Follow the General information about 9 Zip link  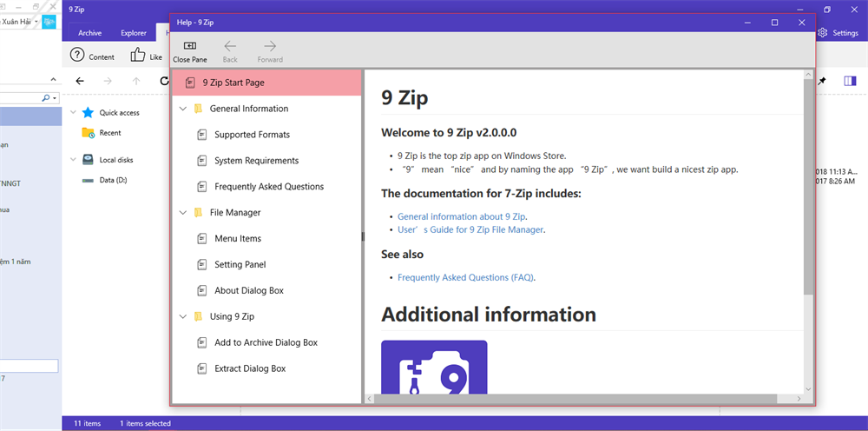[463, 216]
